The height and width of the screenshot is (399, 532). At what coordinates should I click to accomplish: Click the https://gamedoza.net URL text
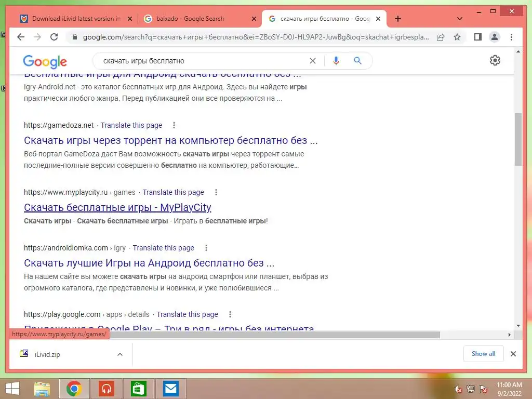[x=59, y=125]
